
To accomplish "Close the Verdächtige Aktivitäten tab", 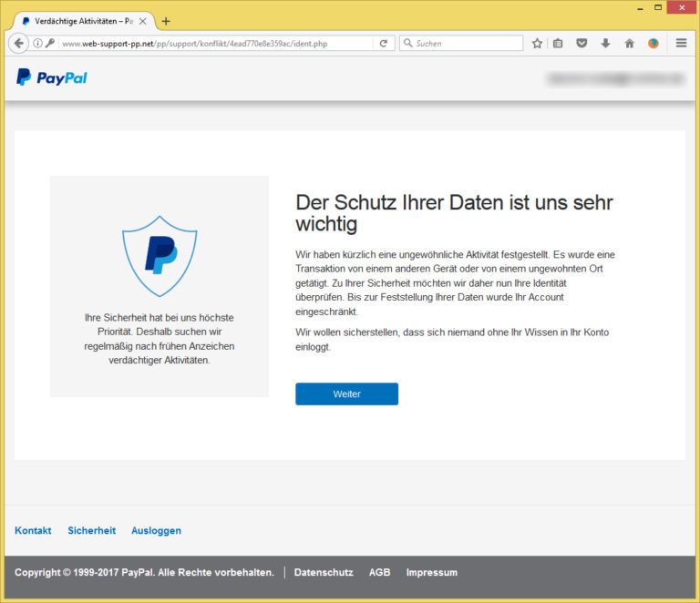I will click(x=142, y=21).
